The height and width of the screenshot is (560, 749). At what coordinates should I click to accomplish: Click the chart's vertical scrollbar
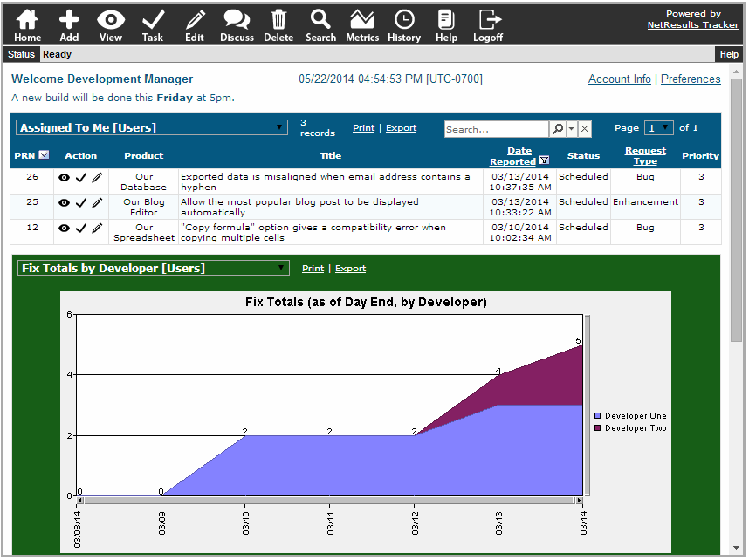click(588, 406)
